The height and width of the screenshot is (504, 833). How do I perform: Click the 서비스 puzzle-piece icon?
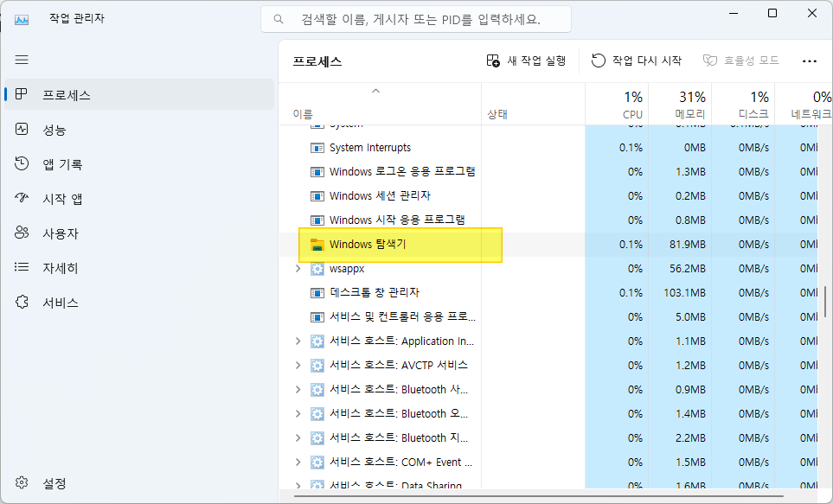(22, 302)
